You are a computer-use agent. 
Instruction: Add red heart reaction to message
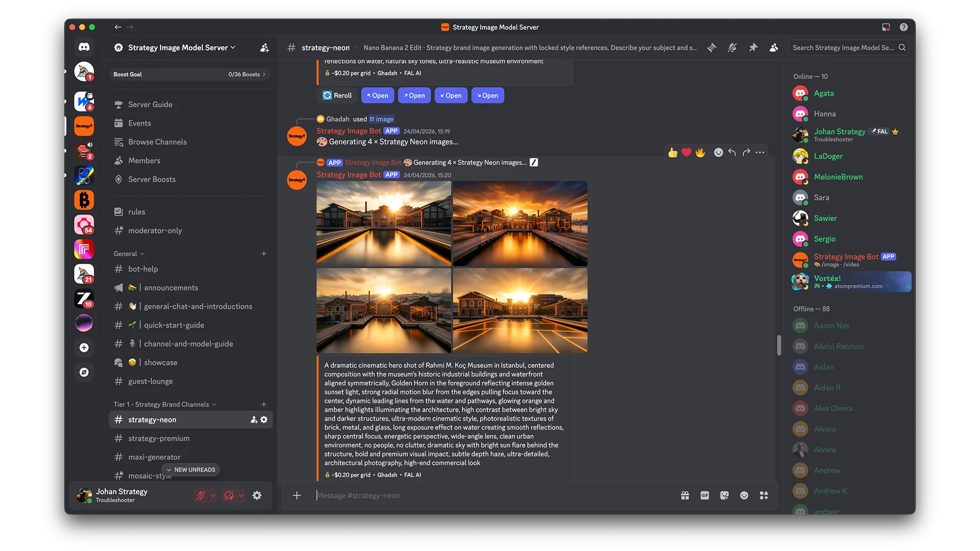coord(687,153)
